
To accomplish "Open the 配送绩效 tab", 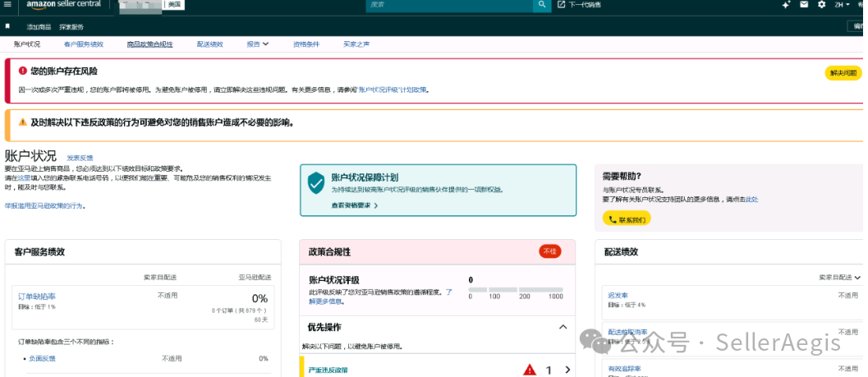I will (x=209, y=44).
